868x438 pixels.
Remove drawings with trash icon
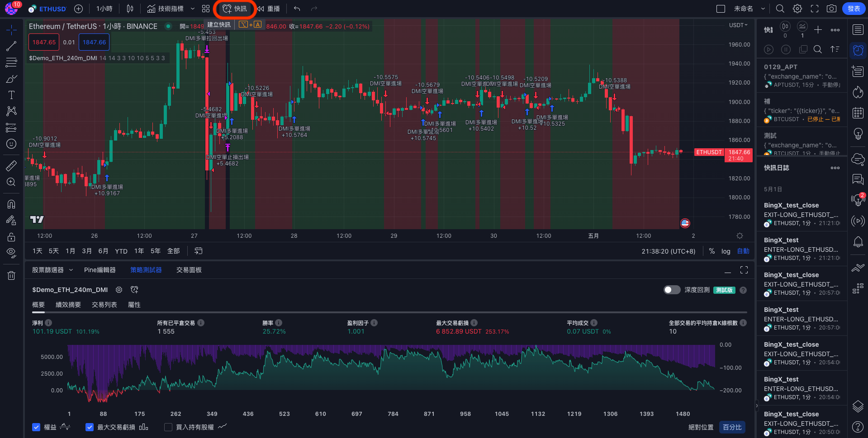pyautogui.click(x=11, y=275)
